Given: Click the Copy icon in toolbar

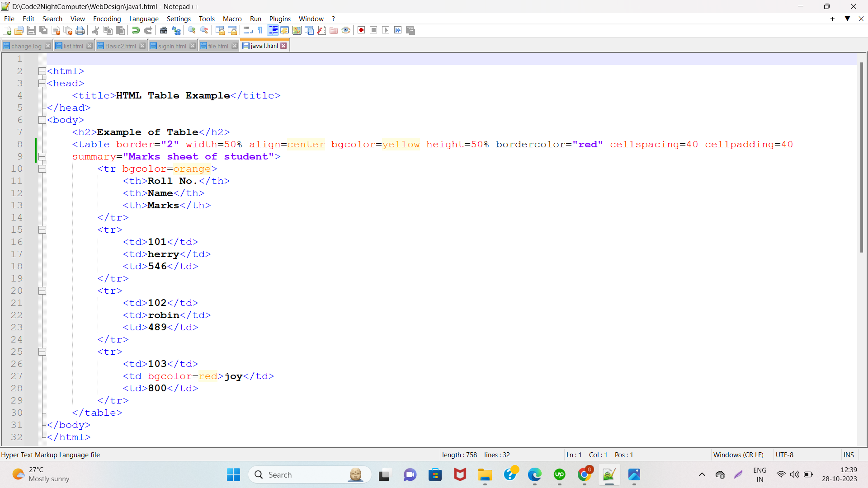Looking at the screenshot, I should [x=108, y=30].
